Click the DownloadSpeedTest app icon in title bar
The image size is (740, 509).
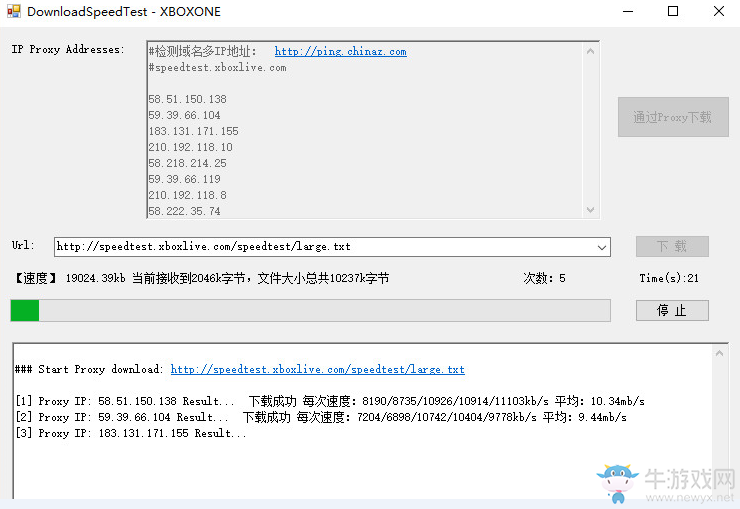(14, 11)
